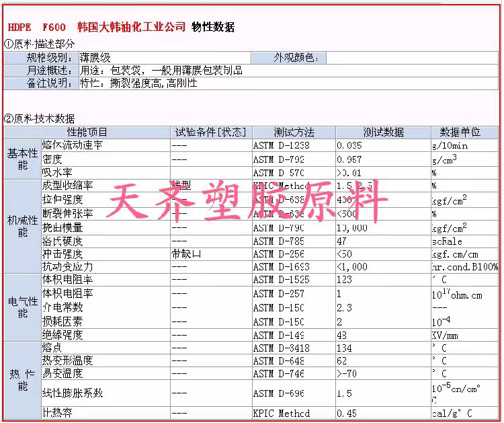
Task: Click the 介电常数 row label
Action: [x=62, y=307]
